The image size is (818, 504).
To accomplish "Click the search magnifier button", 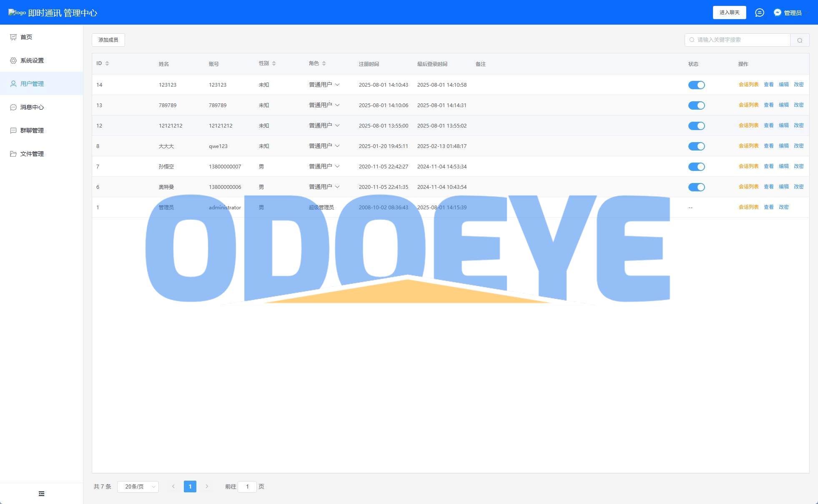I will point(799,40).
